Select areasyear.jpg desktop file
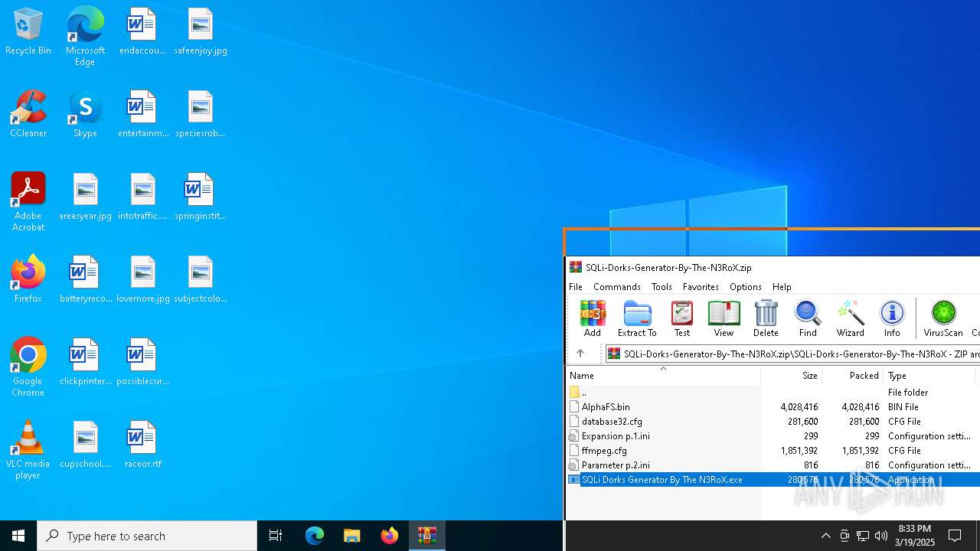 point(85,197)
